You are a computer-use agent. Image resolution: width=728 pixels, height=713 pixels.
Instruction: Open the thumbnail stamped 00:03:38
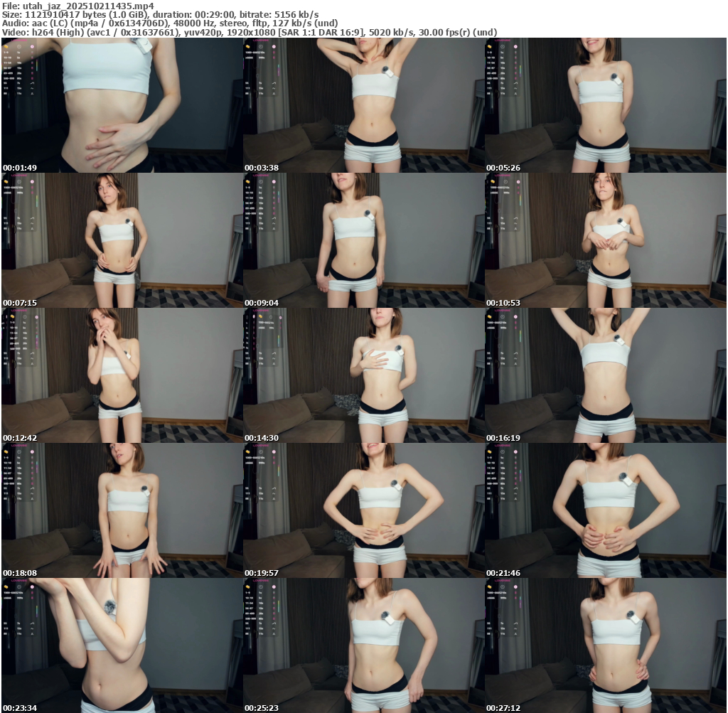click(364, 105)
